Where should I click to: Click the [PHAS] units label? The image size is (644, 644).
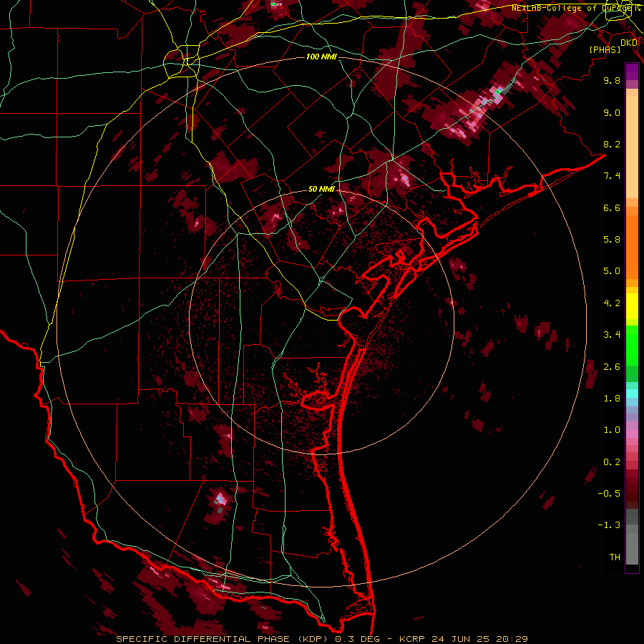click(605, 49)
